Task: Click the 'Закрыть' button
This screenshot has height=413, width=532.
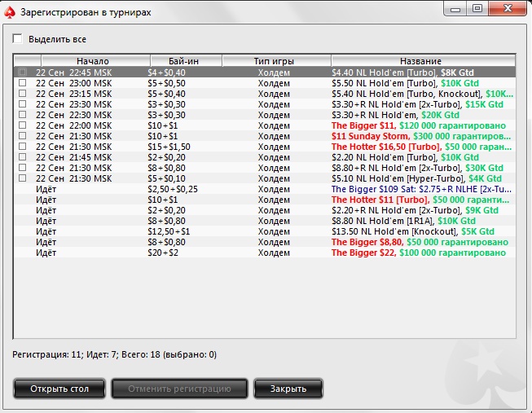Action: click(x=288, y=389)
